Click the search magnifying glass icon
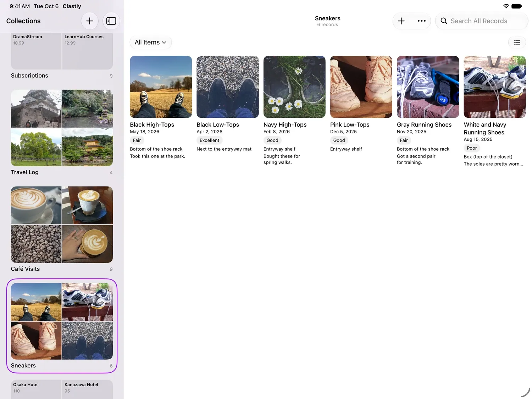The height and width of the screenshot is (399, 532). 444,21
